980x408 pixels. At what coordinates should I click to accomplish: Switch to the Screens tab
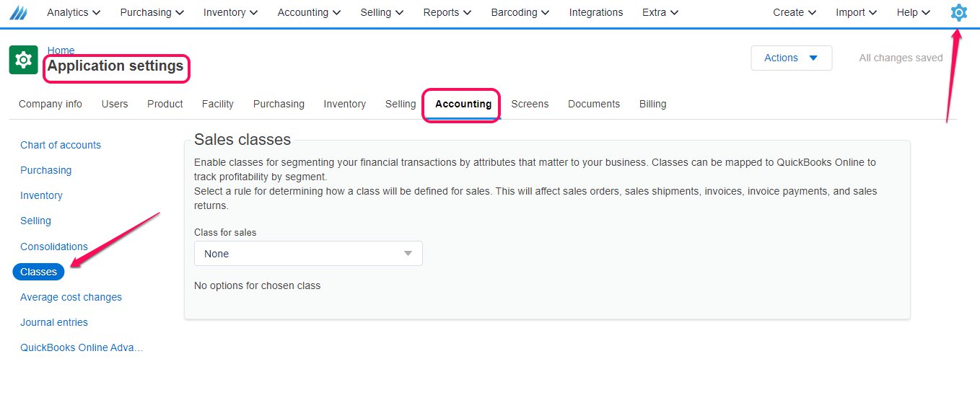(x=530, y=104)
